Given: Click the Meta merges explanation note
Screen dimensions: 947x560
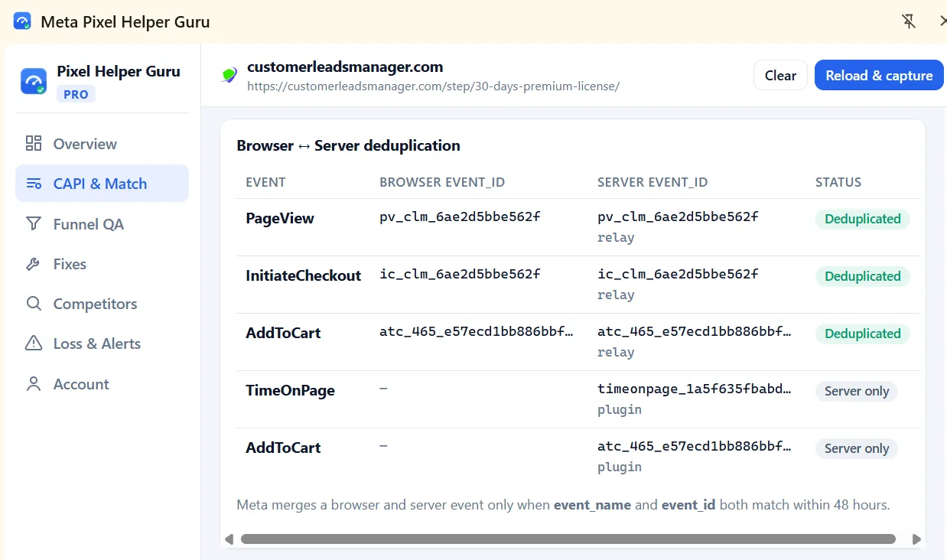Looking at the screenshot, I should (563, 505).
